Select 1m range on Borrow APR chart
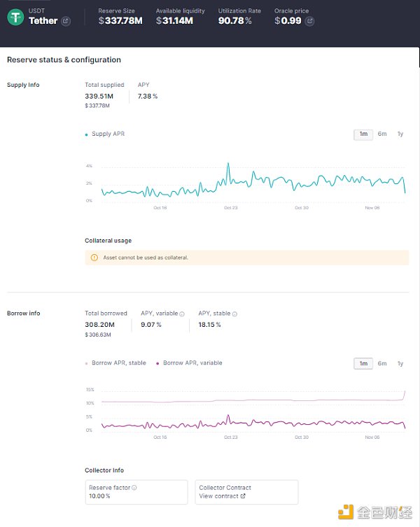 [363, 364]
